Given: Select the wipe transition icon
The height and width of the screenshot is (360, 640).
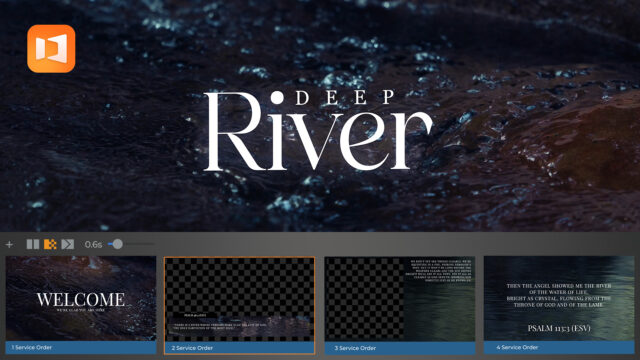Looking at the screenshot, I should [x=68, y=244].
